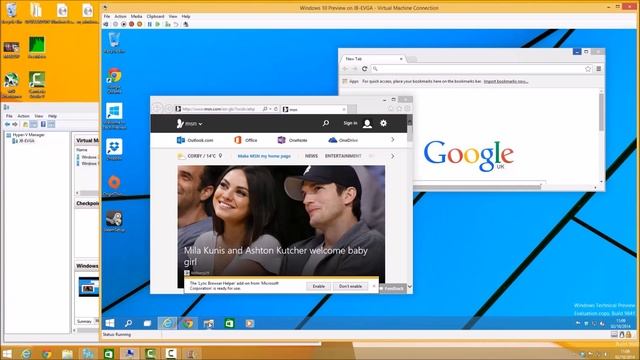
Task: Select JB-EVGA server in Hyper-V tree
Action: pyautogui.click(x=24, y=141)
